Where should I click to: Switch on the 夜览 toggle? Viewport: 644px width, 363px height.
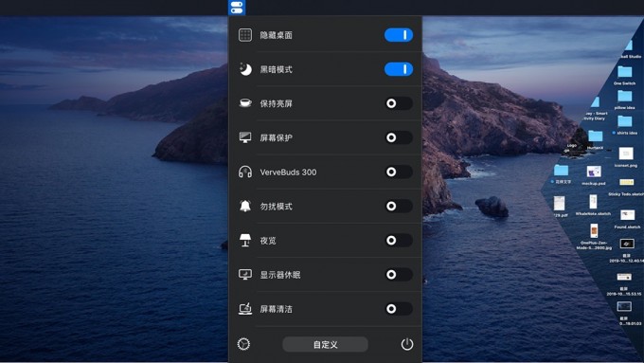(399, 240)
